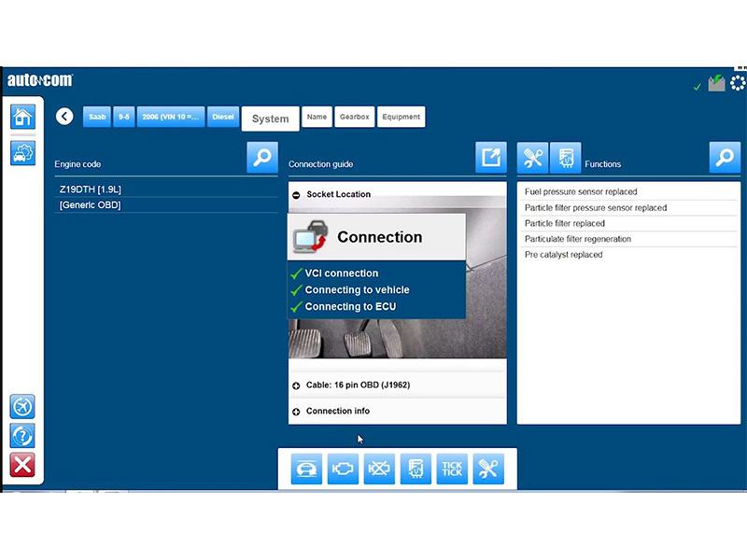This screenshot has height=560, width=747.
Task: Select Particle filter pressure sensor replaced
Action: (628, 208)
